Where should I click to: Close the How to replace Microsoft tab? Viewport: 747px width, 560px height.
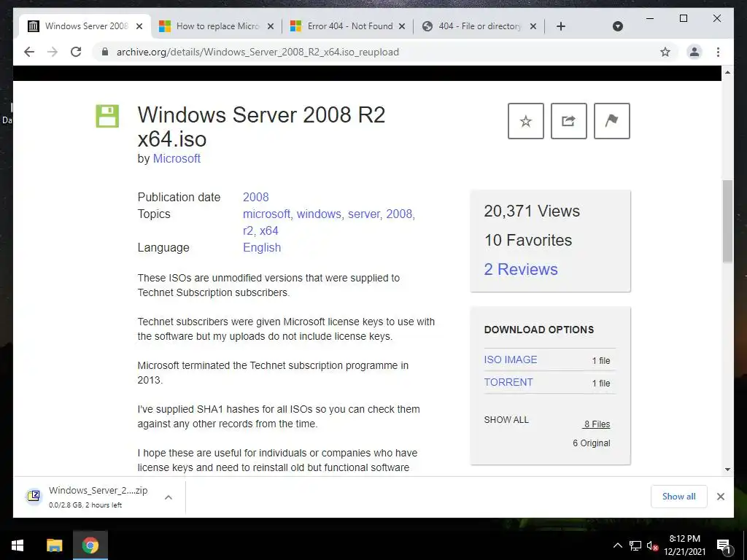tap(270, 26)
